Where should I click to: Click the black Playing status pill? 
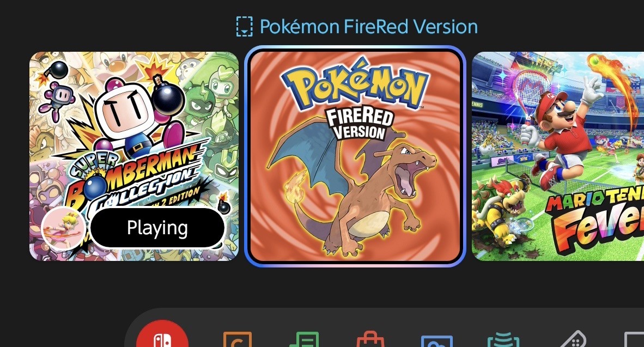157,228
